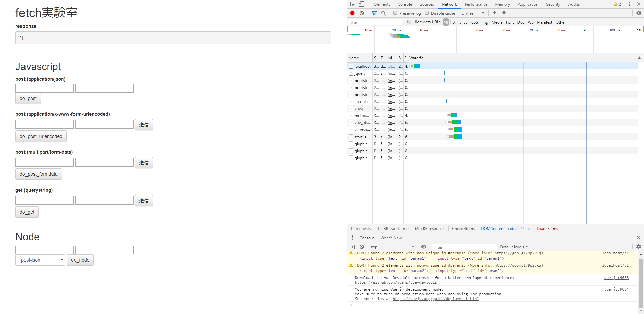This screenshot has width=644, height=314.
Task: Stop network recording with the red record icon
Action: click(x=352, y=13)
